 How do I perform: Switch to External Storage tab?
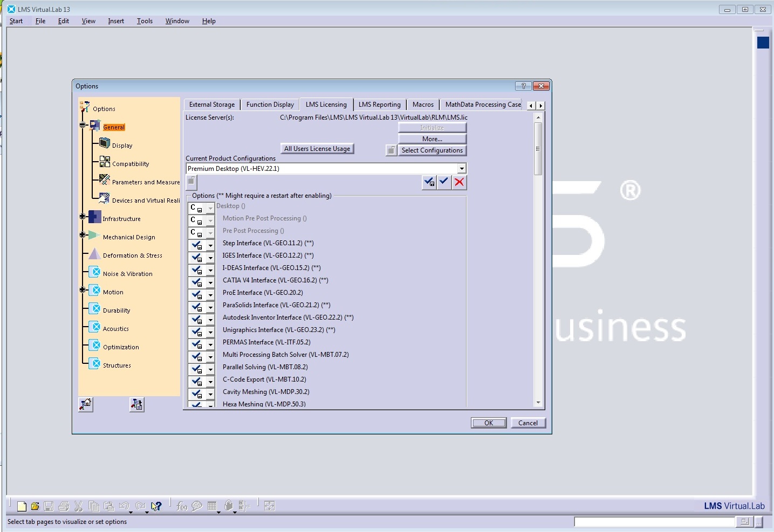click(212, 105)
